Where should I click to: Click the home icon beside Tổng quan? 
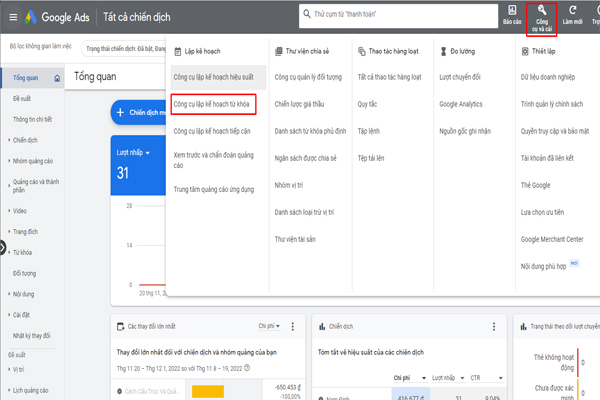(x=57, y=78)
